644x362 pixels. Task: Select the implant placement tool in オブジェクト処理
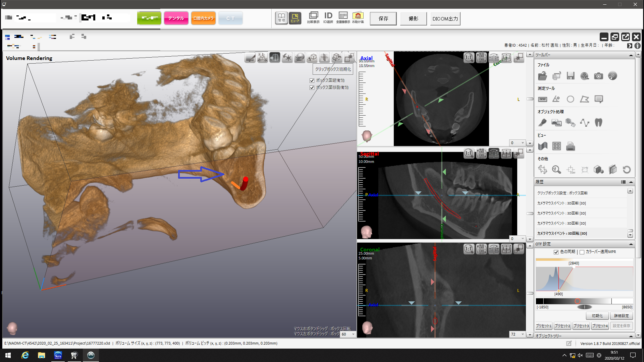(x=543, y=122)
